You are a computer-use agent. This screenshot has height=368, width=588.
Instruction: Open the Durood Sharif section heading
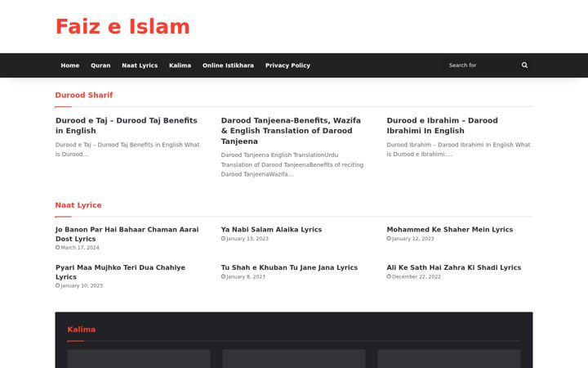tap(84, 95)
